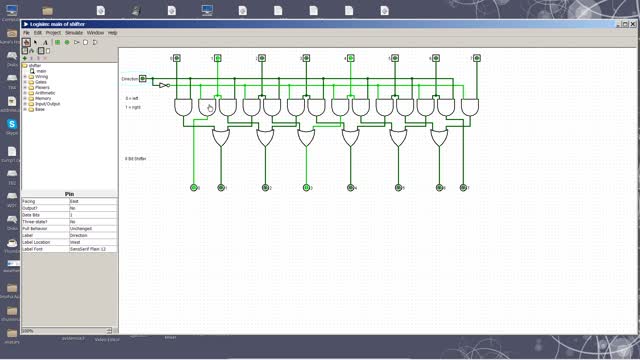The width and height of the screenshot is (640, 360).
Task: Expand the Arithmetic library
Action: [25, 93]
